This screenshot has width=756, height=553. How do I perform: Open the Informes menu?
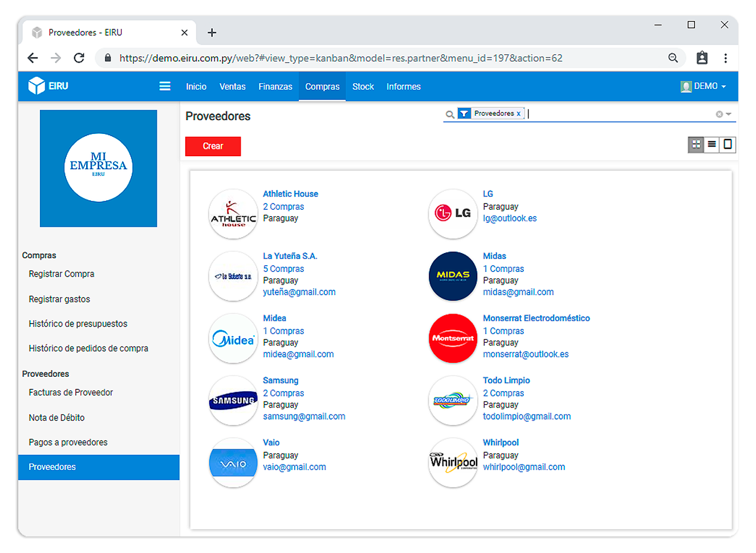tap(404, 87)
